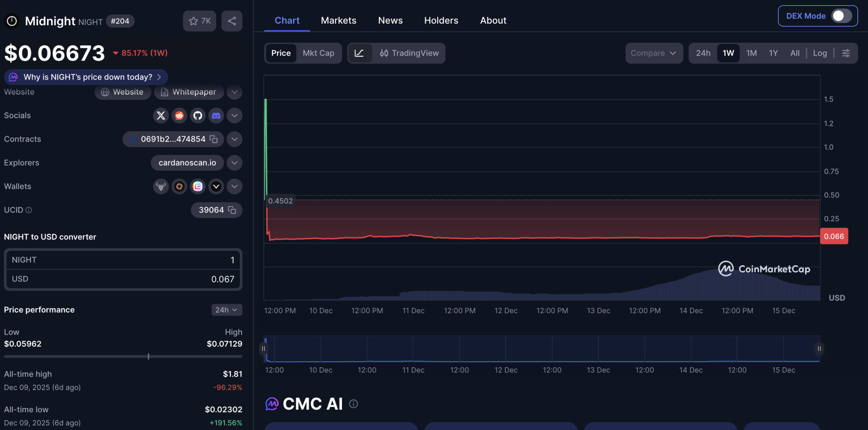The height and width of the screenshot is (430, 868).
Task: Copy the contract address
Action: coord(214,139)
